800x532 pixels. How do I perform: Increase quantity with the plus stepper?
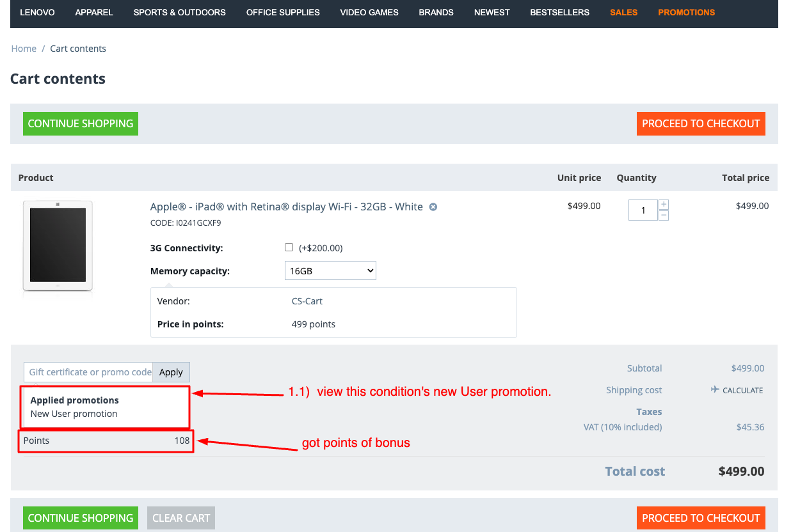point(664,205)
